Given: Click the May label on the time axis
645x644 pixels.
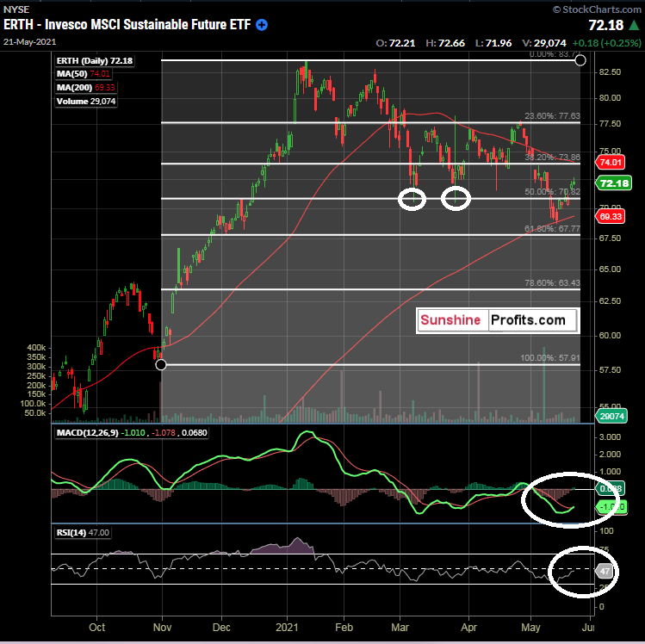Looking at the screenshot, I should point(530,628).
